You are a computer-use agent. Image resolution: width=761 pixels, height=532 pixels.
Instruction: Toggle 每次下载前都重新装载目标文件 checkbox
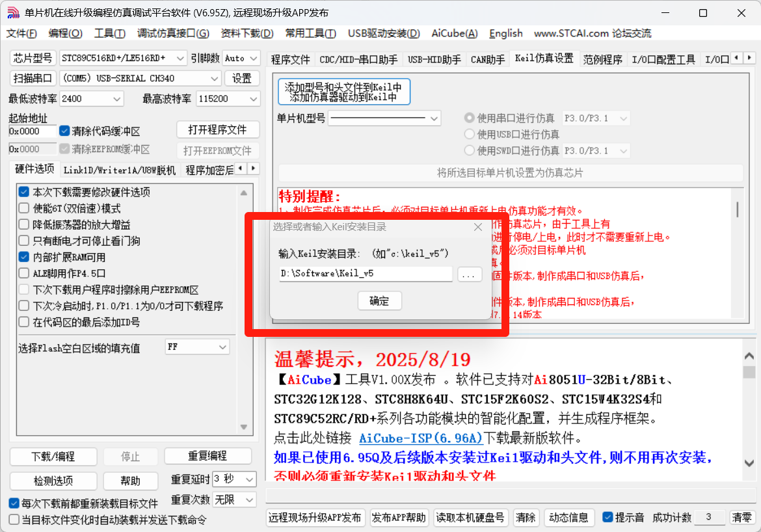pyautogui.click(x=14, y=503)
